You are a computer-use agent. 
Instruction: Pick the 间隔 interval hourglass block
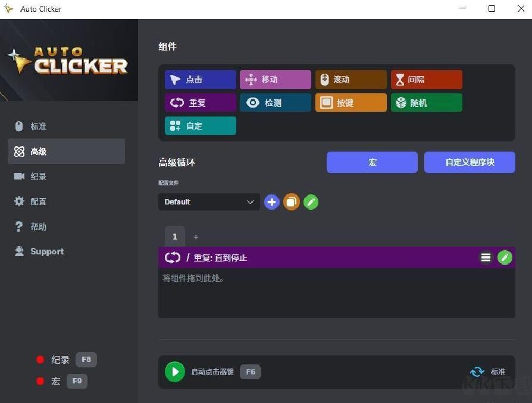[x=427, y=80]
